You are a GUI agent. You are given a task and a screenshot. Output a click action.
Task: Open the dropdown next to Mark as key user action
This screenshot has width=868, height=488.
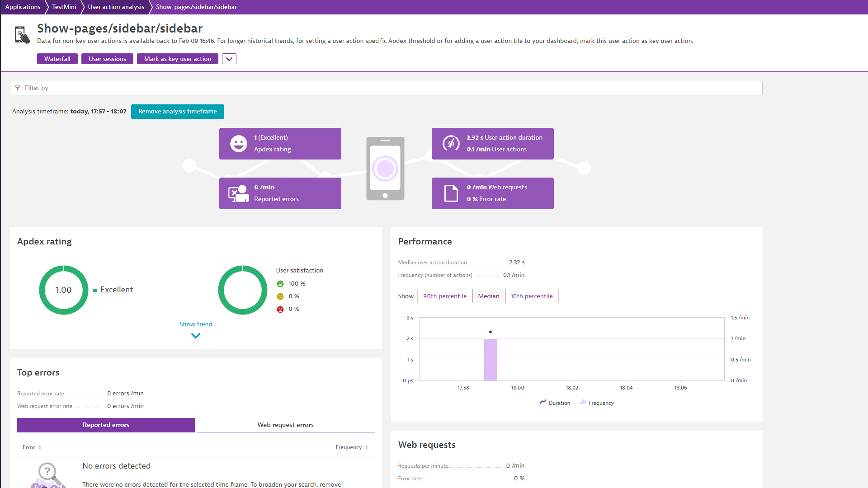point(229,59)
